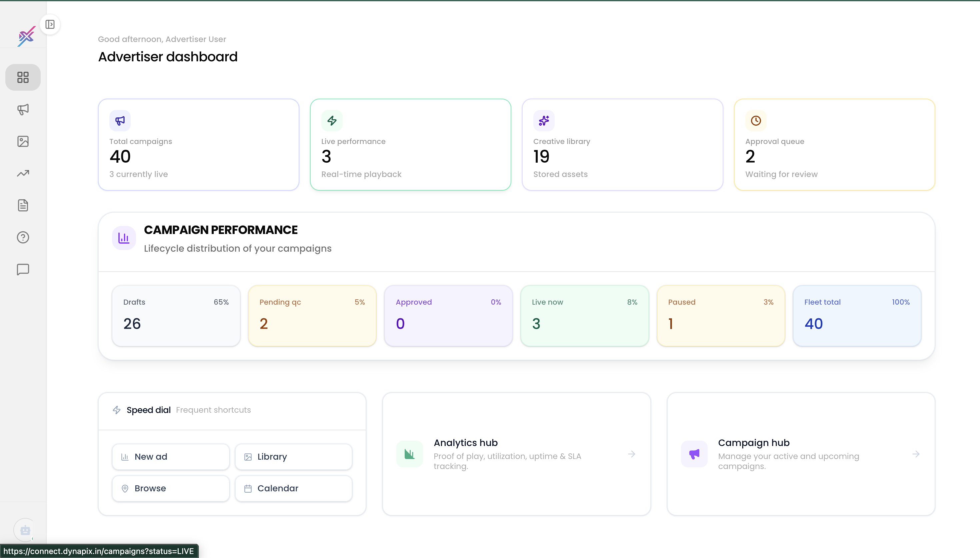Click the megaphone icon in Total campaigns card
The image size is (980, 558).
(x=120, y=121)
